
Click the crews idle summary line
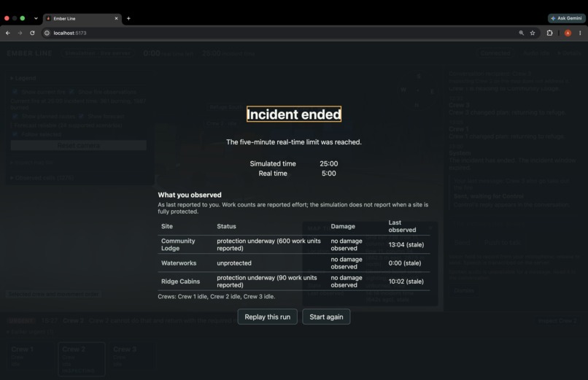point(217,296)
